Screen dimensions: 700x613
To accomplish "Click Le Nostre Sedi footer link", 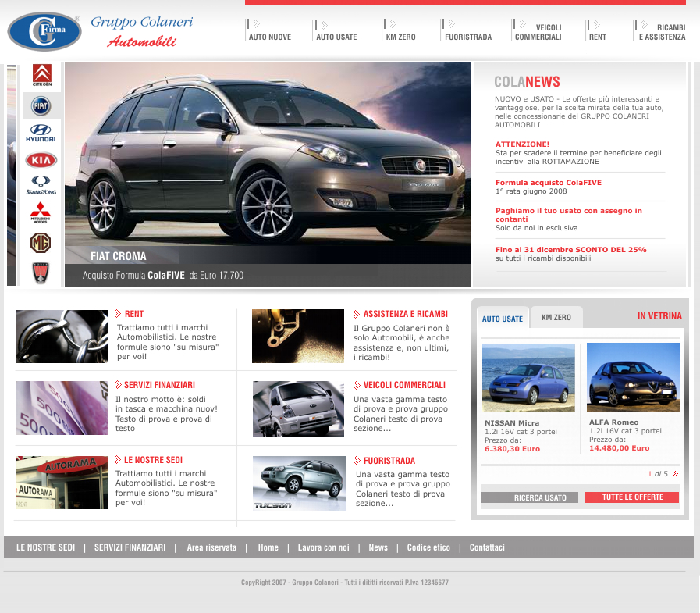I will (45, 547).
